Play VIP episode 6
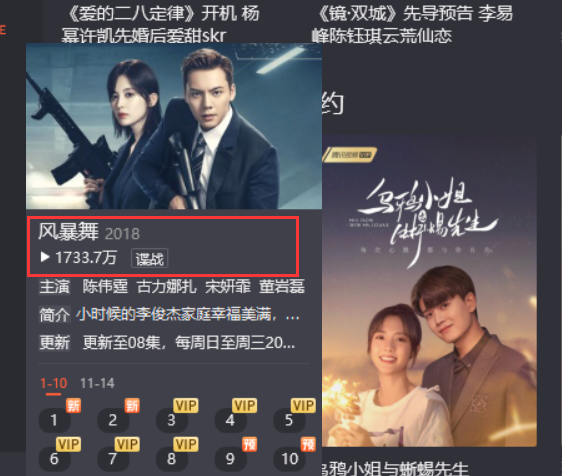562x476 pixels. [x=54, y=458]
